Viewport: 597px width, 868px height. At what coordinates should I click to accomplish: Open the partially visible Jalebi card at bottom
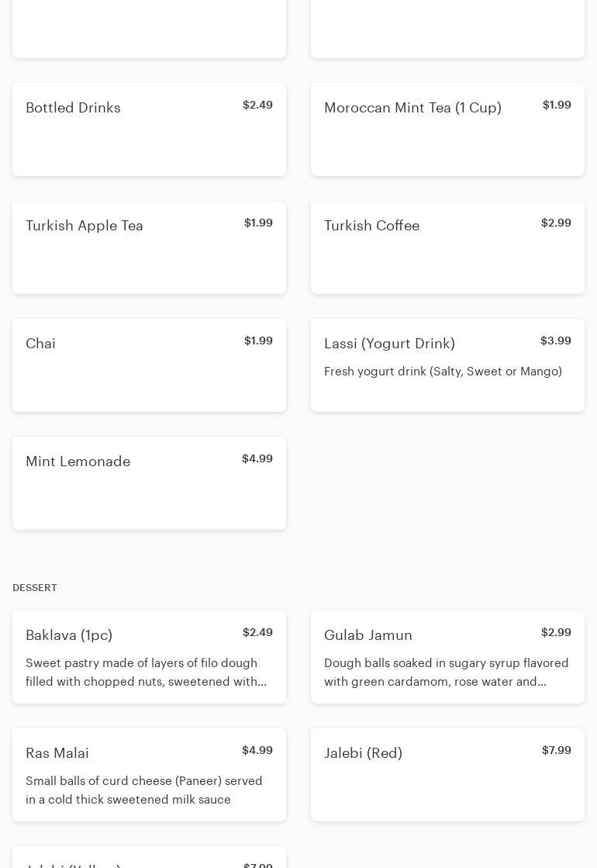(x=149, y=857)
